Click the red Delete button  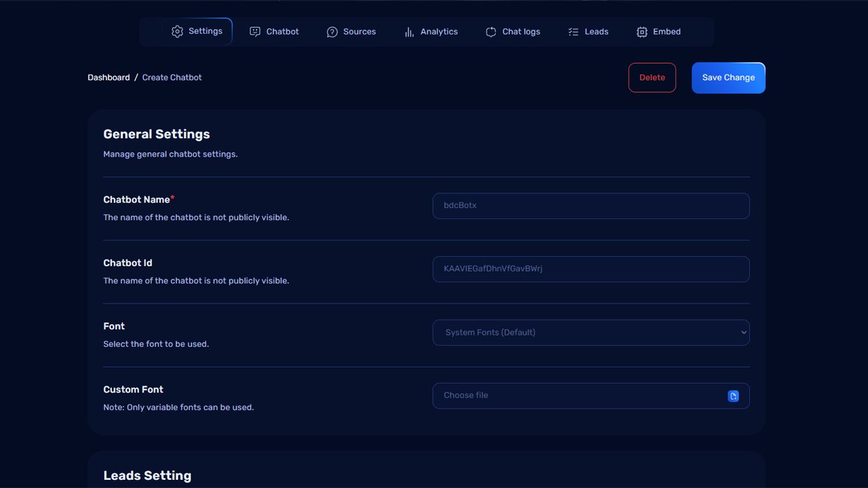click(652, 77)
